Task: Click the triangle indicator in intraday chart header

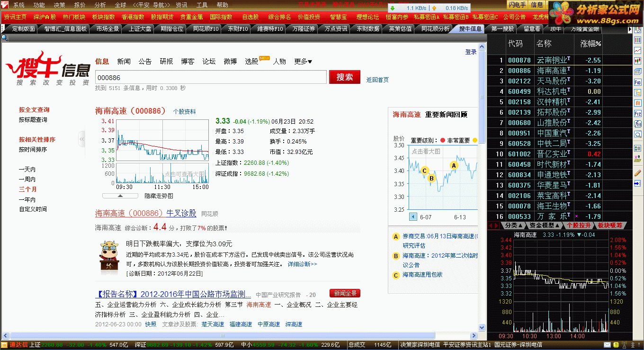Action: pos(579,235)
